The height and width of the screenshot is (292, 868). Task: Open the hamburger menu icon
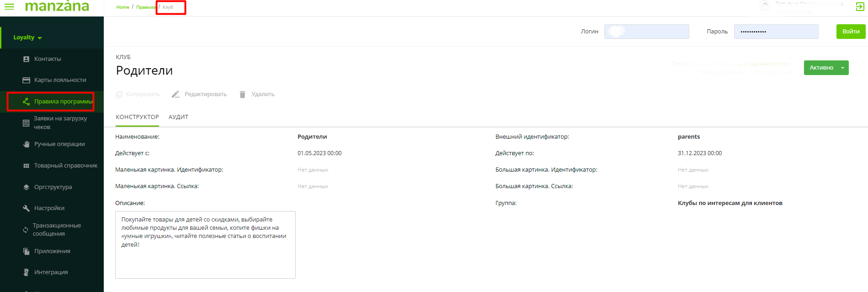[x=9, y=6]
